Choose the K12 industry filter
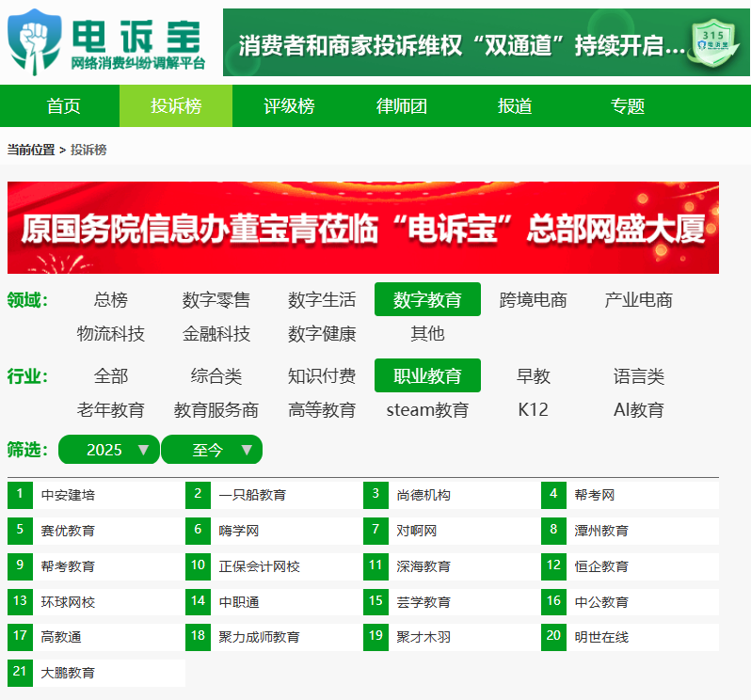751x700 pixels. pyautogui.click(x=533, y=410)
